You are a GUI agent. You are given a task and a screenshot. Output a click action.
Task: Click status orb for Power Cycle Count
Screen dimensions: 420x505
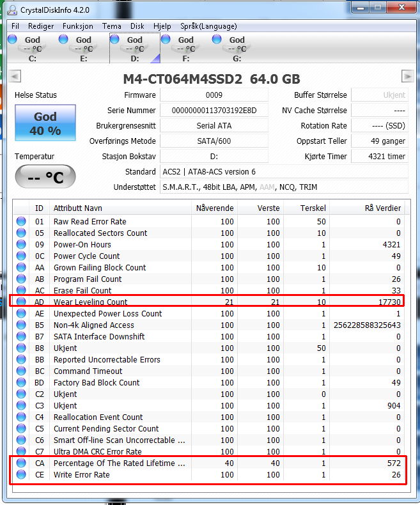[21, 256]
